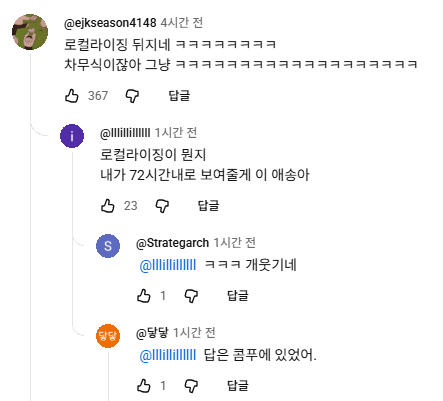Dislike the 72시간내로 보여줄게 comment
Viewport: 443px width, 401px height.
click(162, 206)
